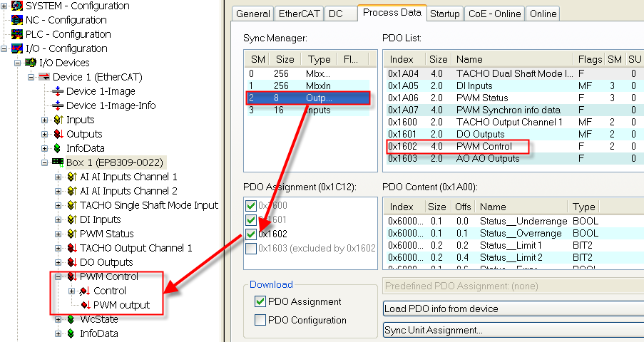644x342 pixels.
Task: Uncheck the 0x1602 PDO assignment checkbox
Action: tap(250, 234)
